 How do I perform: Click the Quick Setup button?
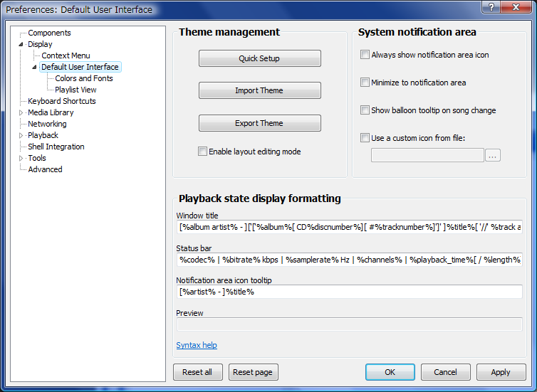(259, 58)
